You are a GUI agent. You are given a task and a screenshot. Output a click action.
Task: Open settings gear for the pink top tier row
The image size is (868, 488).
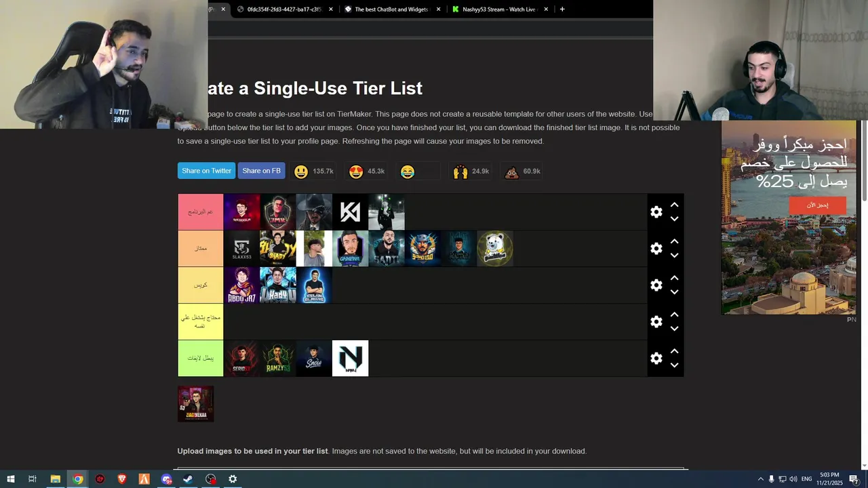pos(656,212)
